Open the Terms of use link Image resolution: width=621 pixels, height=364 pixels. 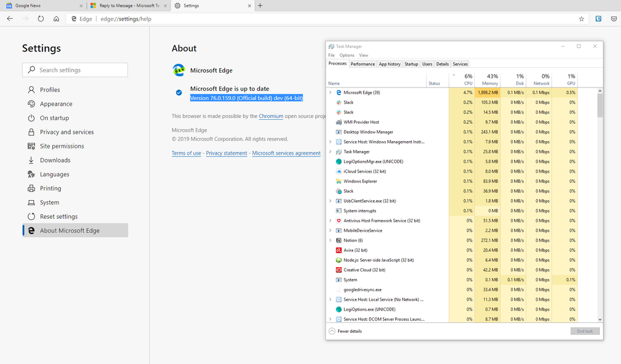186,153
